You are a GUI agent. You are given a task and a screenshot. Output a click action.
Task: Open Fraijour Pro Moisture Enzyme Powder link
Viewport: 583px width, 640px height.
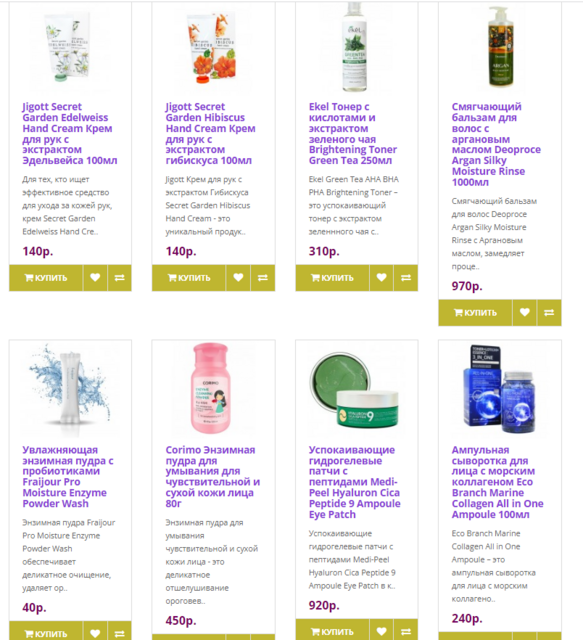[68, 477]
